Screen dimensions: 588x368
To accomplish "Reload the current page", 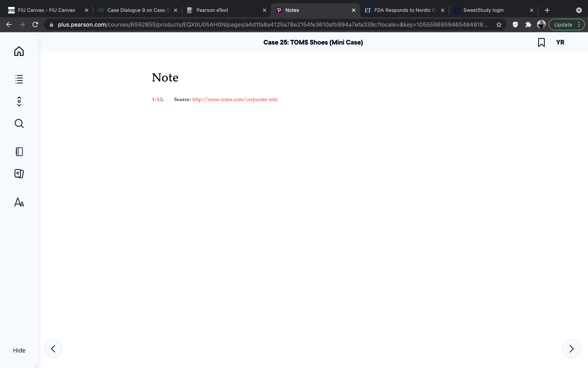I will pos(35,25).
